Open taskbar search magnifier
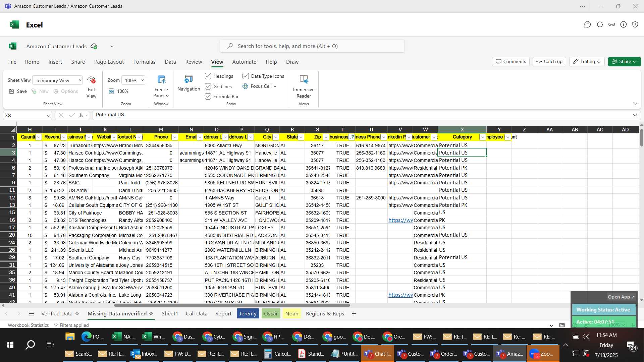This screenshot has height=362, width=644. pos(30,345)
